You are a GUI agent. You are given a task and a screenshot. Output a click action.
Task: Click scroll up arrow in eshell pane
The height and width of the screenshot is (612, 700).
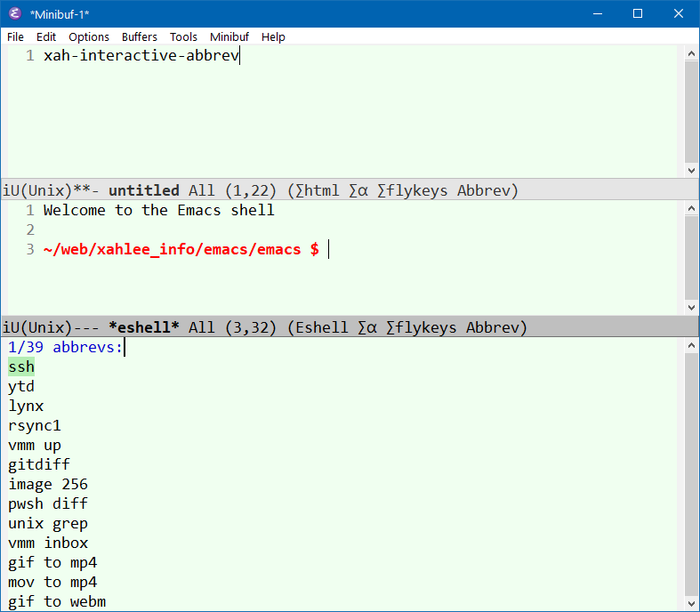(x=691, y=208)
